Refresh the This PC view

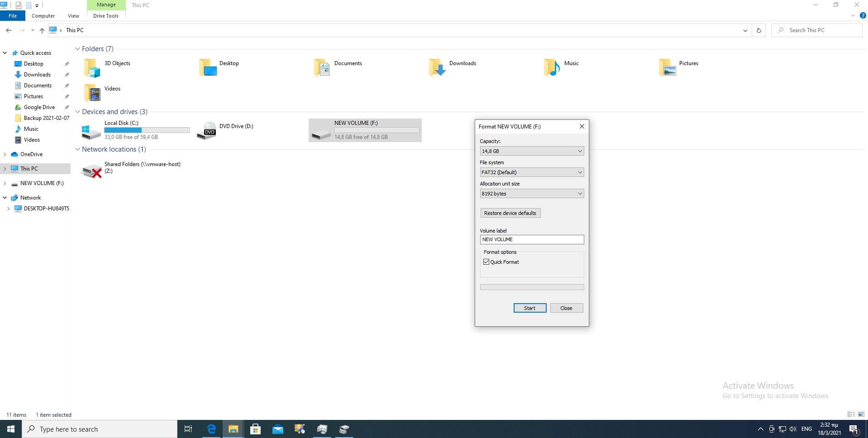point(759,30)
